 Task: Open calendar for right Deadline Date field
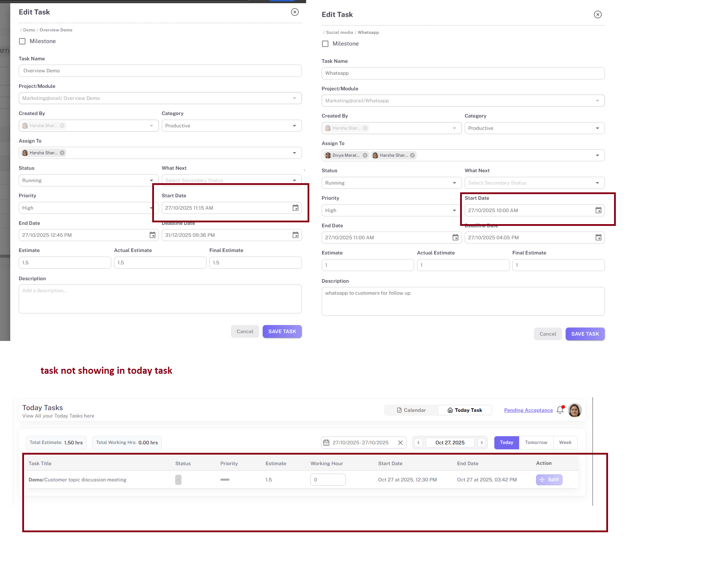pos(598,238)
